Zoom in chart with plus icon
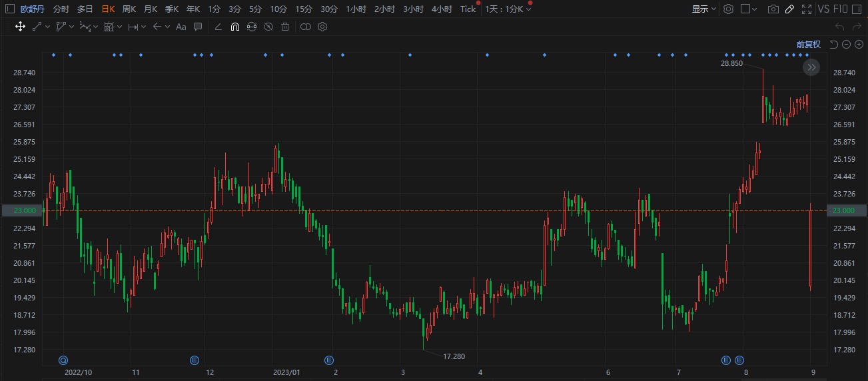Screen dimensions: 868x381 coord(859,45)
